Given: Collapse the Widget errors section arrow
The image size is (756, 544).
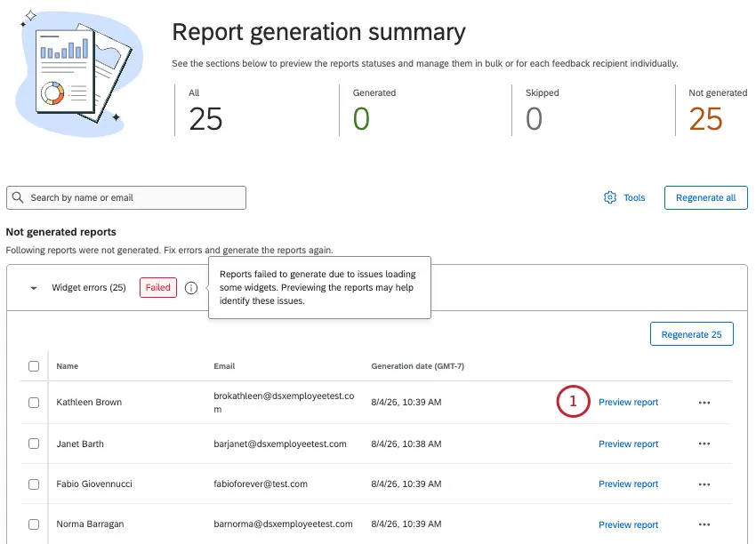Looking at the screenshot, I should 34,288.
